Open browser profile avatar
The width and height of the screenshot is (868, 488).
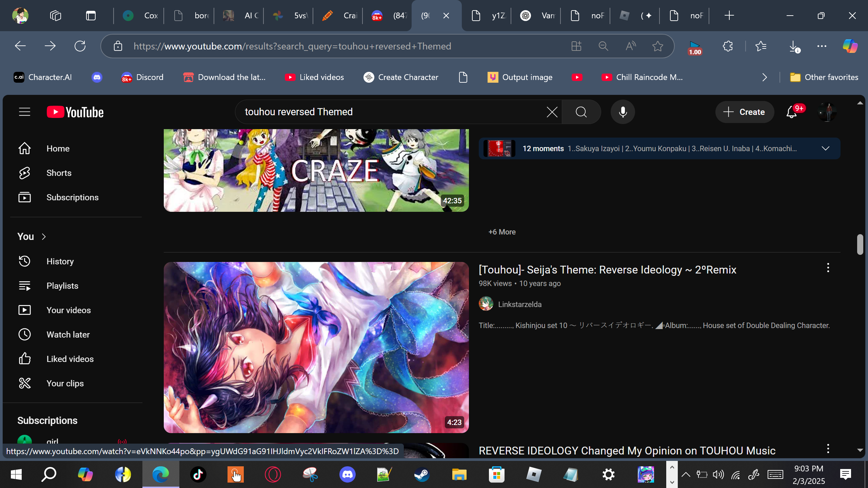click(x=20, y=16)
